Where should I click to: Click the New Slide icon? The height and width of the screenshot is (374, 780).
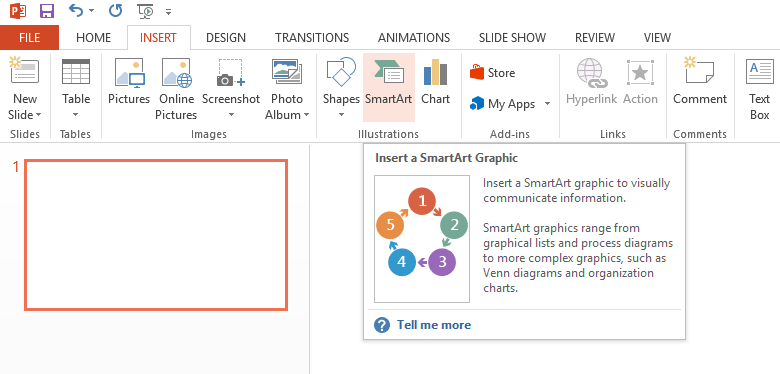coord(24,71)
